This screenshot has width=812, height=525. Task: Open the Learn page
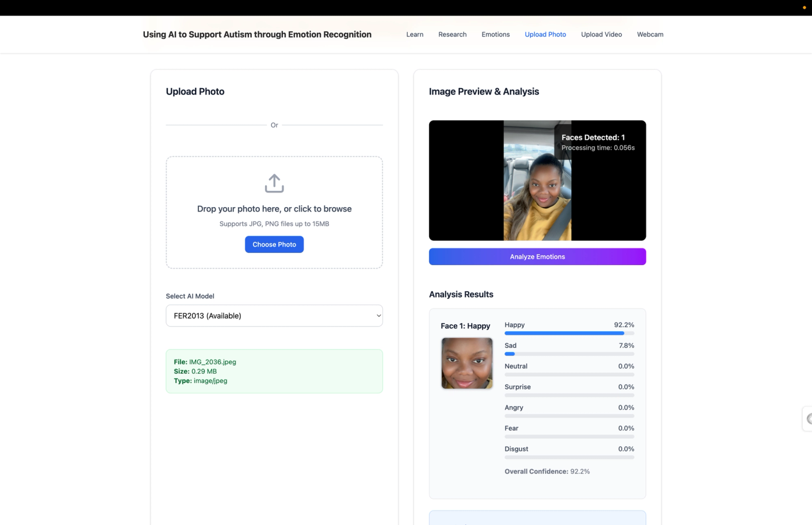[415, 34]
